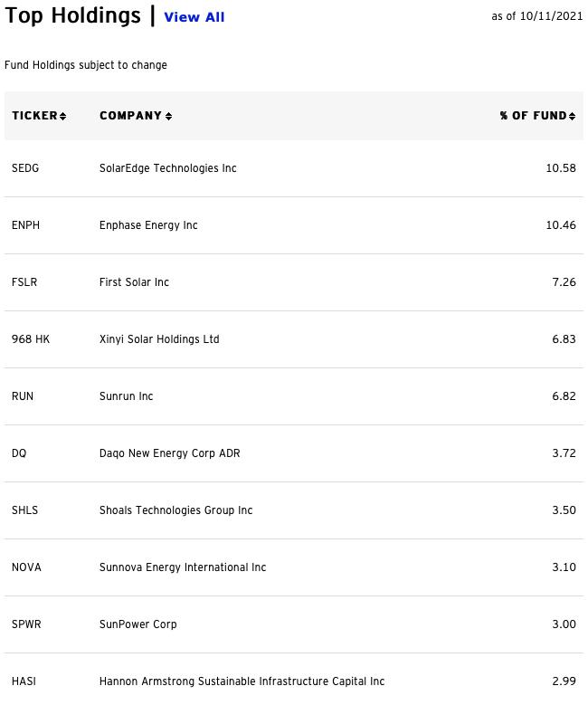Sort by the % OF FUND arrows icon

(572, 116)
